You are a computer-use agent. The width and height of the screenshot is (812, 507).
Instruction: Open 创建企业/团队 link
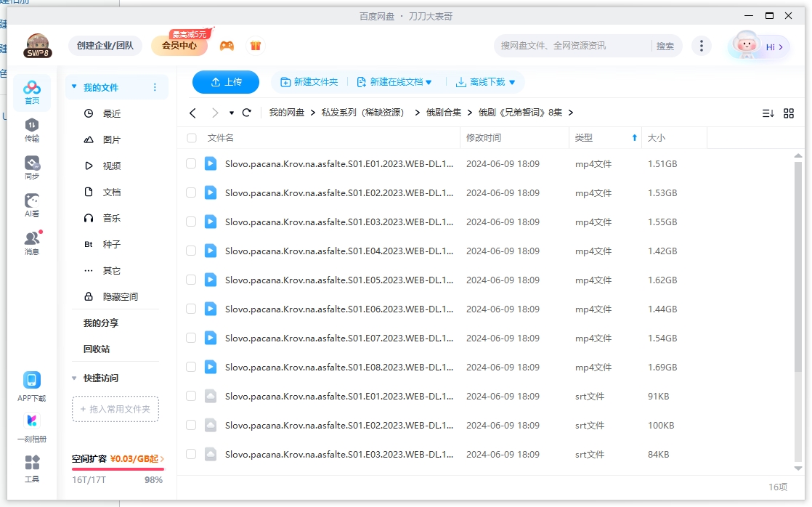tap(105, 45)
